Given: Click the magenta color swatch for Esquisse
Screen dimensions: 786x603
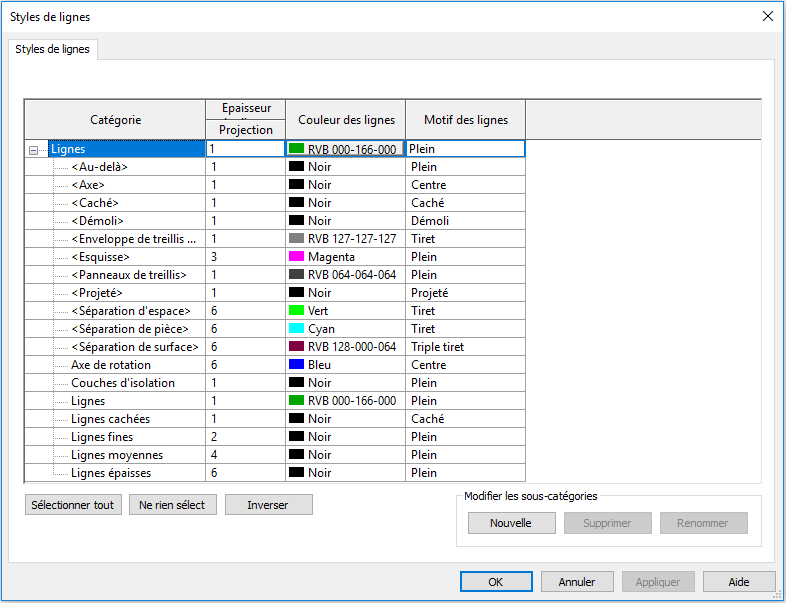Looking at the screenshot, I should click(x=296, y=257).
